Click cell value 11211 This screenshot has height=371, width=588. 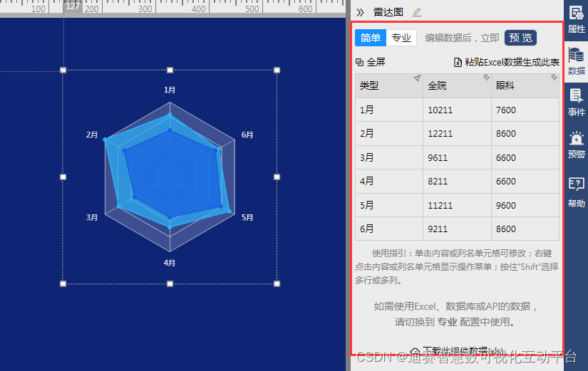(x=457, y=205)
